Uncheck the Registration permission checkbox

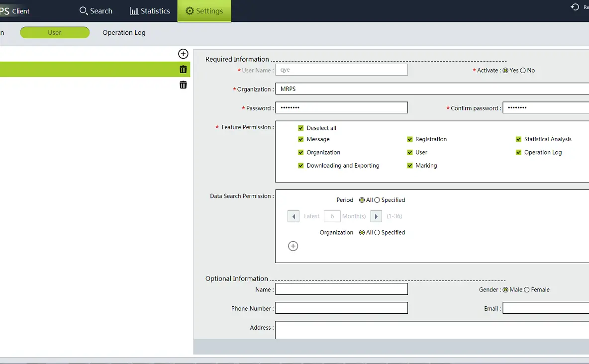pos(410,139)
